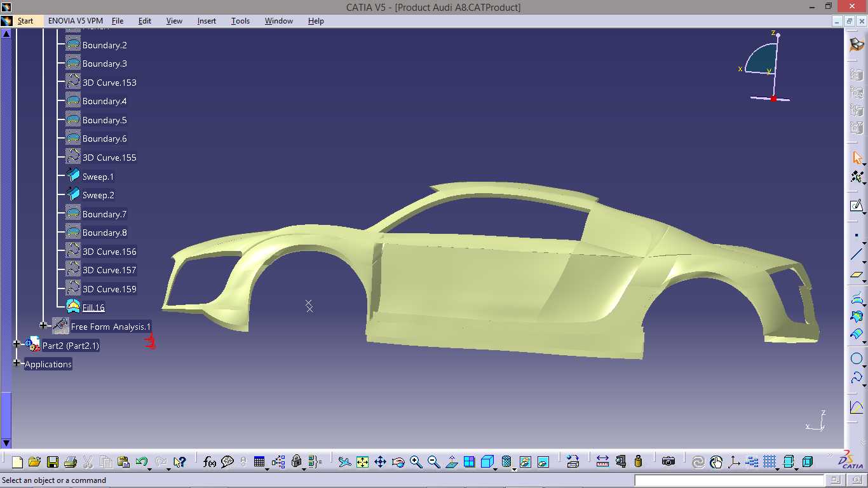Select the Point creation tool
The width and height of the screenshot is (868, 488).
tap(856, 236)
